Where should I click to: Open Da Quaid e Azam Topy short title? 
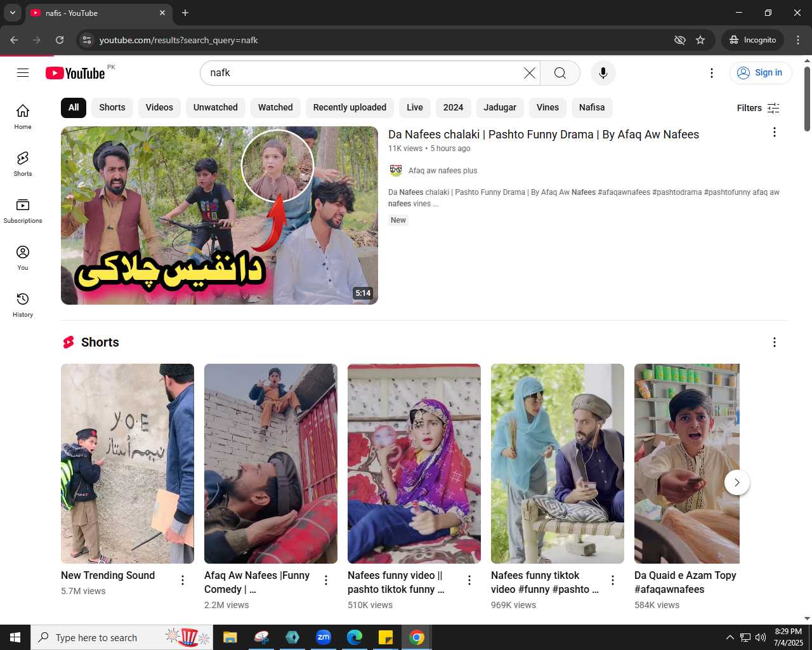coord(685,582)
